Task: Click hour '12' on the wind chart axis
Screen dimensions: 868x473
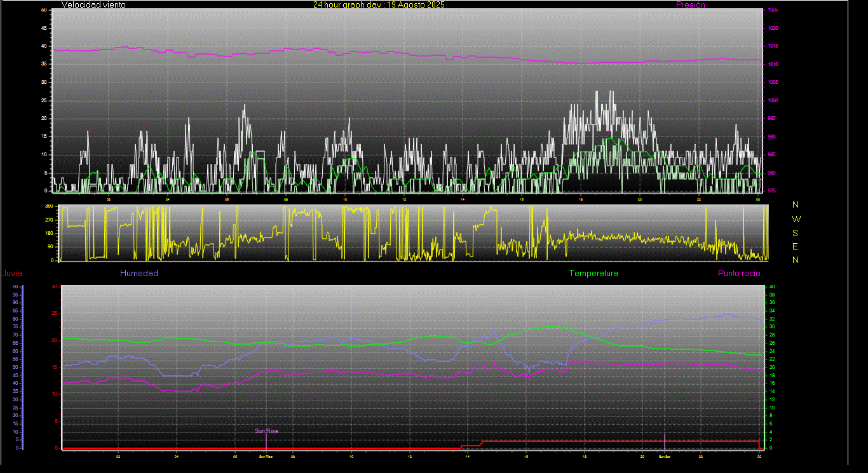Action: [x=403, y=199]
